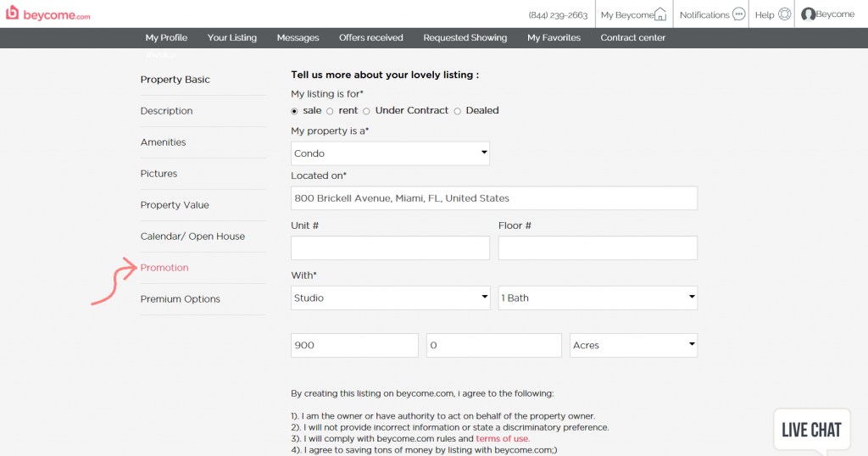This screenshot has height=456, width=868.
Task: Go to Offers received menu item
Action: (371, 37)
